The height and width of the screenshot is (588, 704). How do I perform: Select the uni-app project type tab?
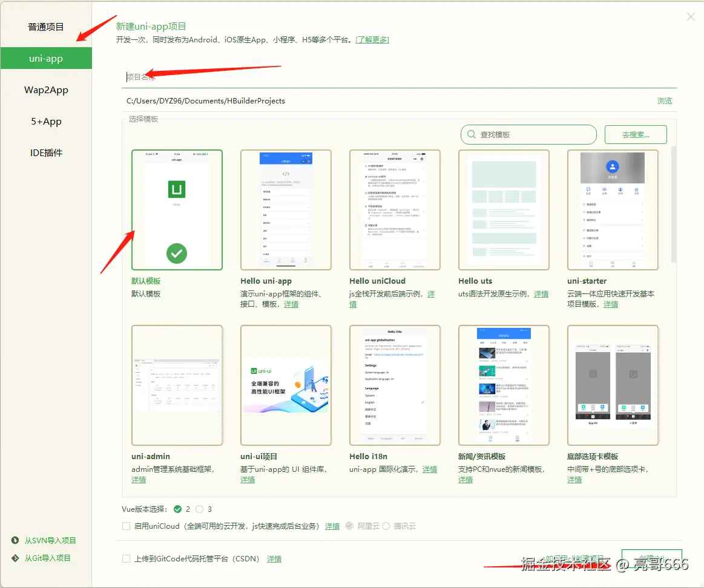pos(46,58)
